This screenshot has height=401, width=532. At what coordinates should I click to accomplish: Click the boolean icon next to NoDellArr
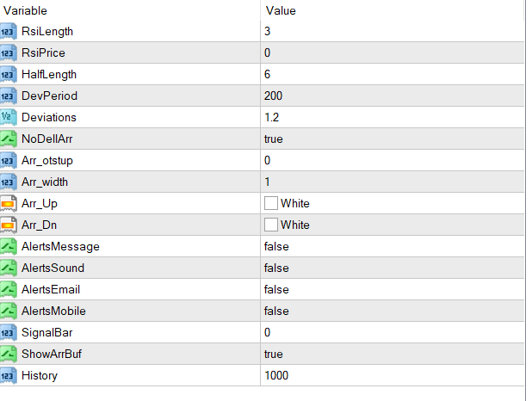point(9,139)
